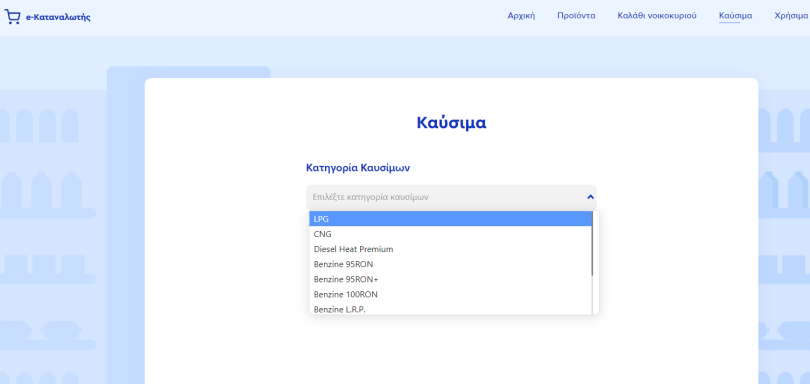
Task: Go to the Αρχική page
Action: click(x=521, y=16)
